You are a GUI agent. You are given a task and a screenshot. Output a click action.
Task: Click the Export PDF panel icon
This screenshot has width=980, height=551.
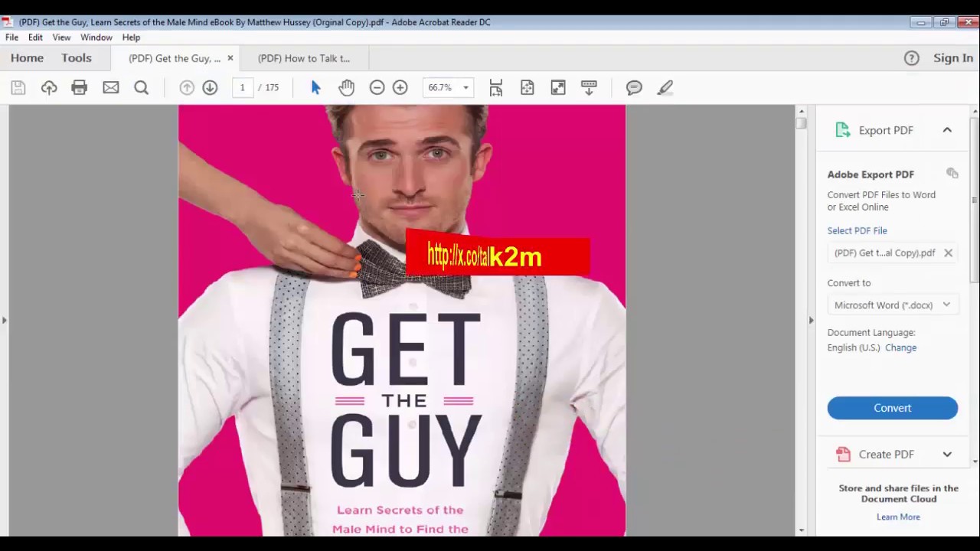tap(843, 130)
